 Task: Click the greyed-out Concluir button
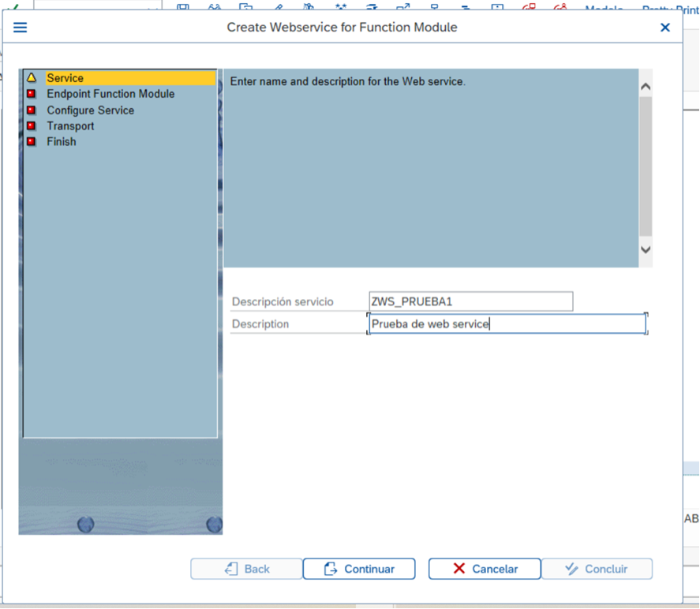pyautogui.click(x=597, y=568)
